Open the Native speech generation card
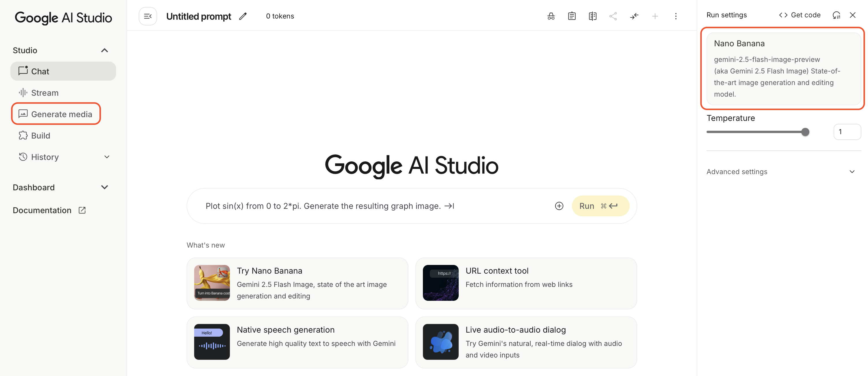The width and height of the screenshot is (868, 376). tap(297, 342)
